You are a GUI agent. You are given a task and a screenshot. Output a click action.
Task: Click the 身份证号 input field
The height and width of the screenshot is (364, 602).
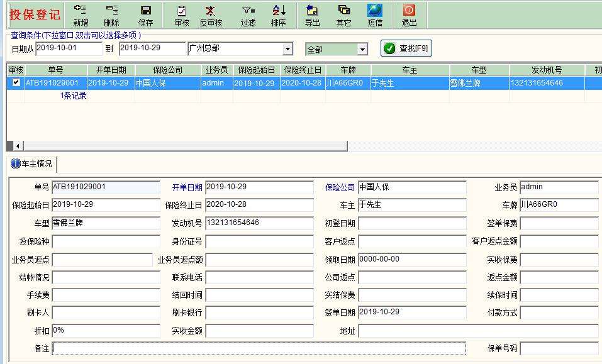(x=259, y=241)
